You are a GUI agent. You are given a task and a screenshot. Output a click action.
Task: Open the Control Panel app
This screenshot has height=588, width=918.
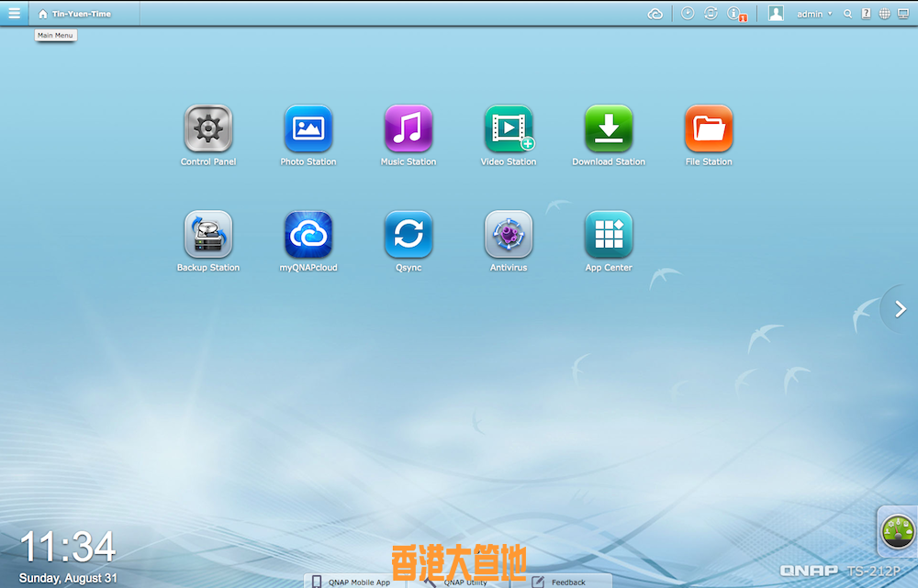(x=208, y=136)
